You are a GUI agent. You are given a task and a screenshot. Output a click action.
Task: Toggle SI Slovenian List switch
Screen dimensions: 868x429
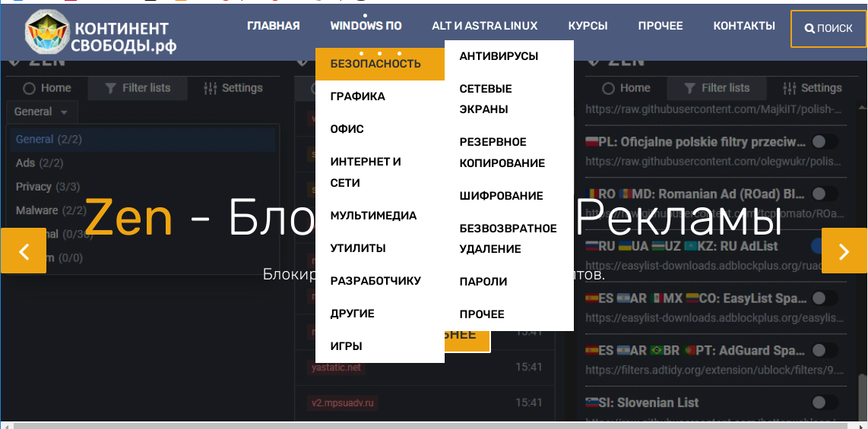(825, 402)
